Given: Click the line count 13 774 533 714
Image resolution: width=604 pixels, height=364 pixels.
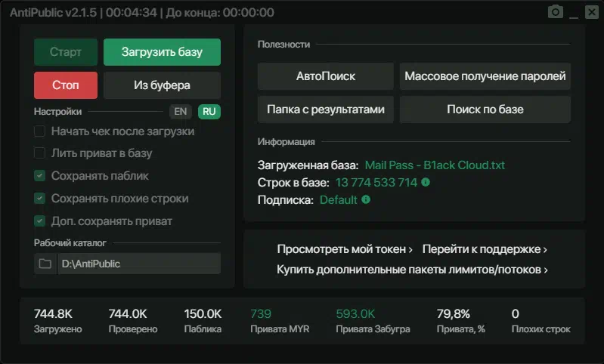Looking at the screenshot, I should 376,183.
